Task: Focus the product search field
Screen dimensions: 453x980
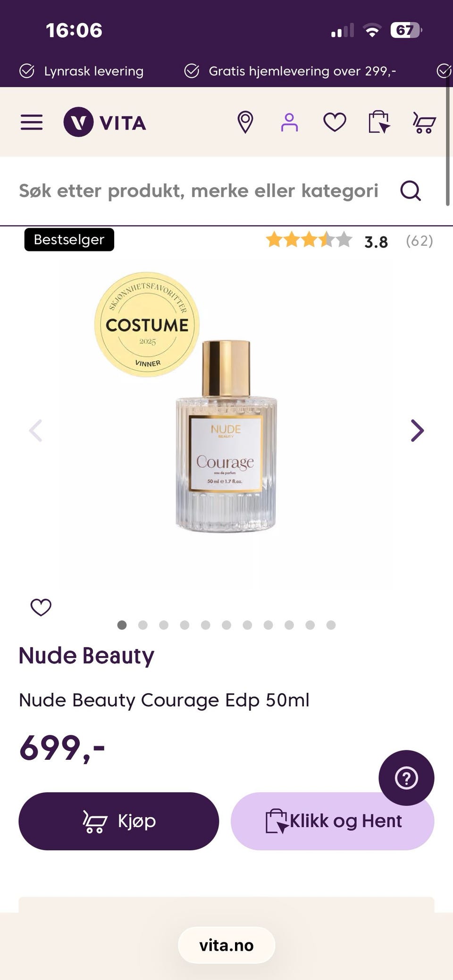Action: click(x=199, y=191)
